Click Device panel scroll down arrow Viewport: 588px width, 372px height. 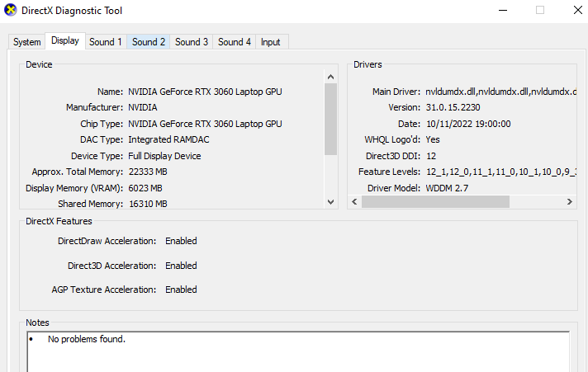(330, 202)
